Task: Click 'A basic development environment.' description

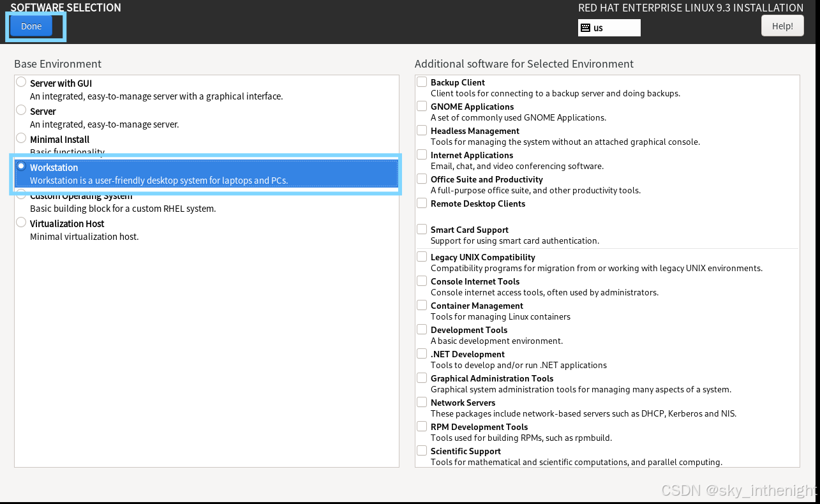Action: [x=496, y=341]
